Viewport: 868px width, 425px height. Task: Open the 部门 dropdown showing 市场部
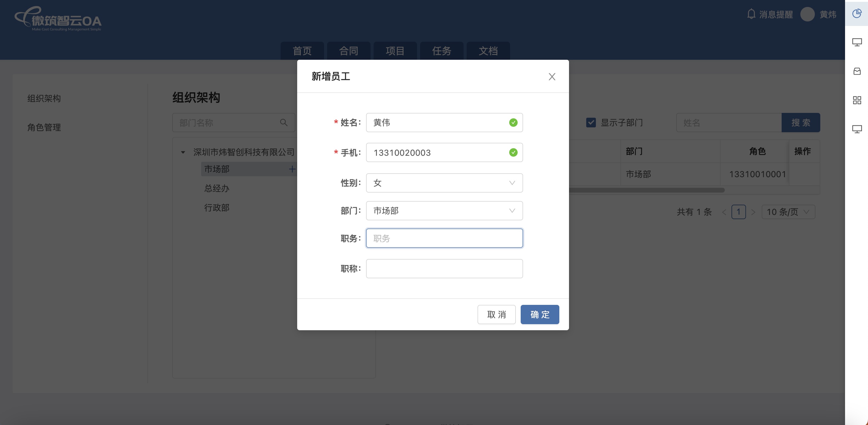tap(444, 211)
